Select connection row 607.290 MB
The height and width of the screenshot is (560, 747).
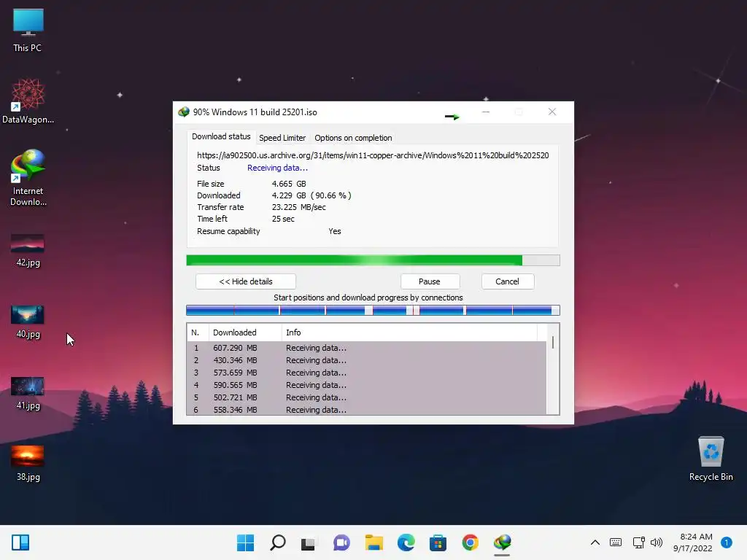(x=367, y=348)
